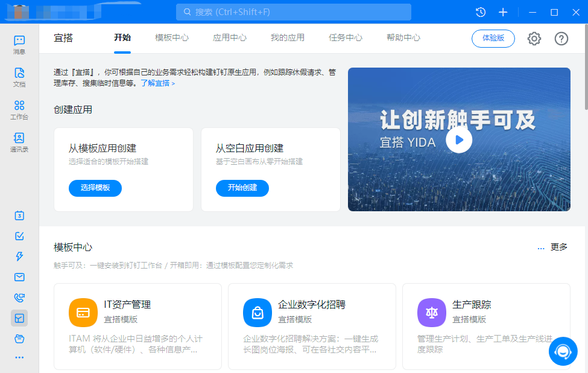Switch to the 任务中心 tab
This screenshot has height=373, width=588.
346,37
